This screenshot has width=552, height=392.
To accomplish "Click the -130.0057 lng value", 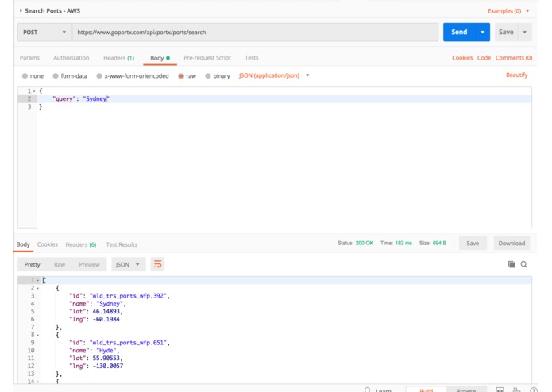I will 108,366.
